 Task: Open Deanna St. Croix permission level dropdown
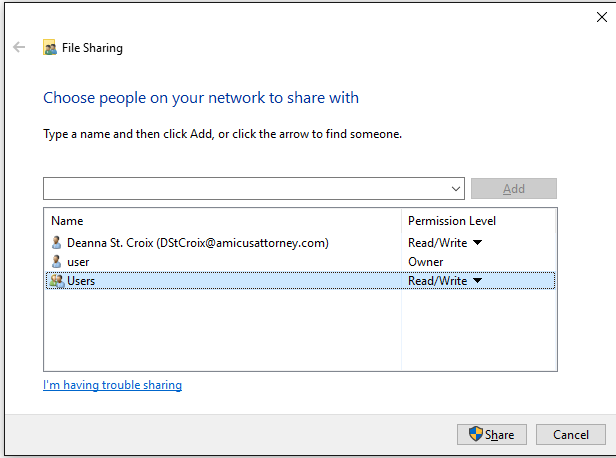477,243
